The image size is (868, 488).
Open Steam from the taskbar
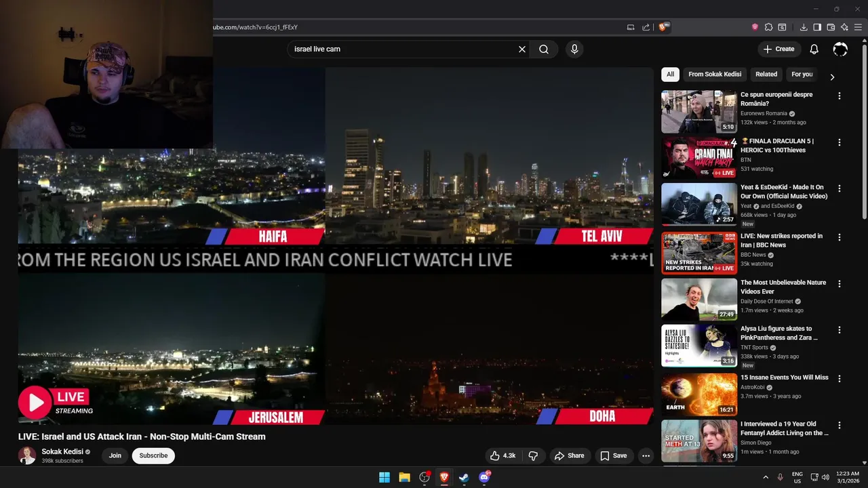[x=464, y=477]
